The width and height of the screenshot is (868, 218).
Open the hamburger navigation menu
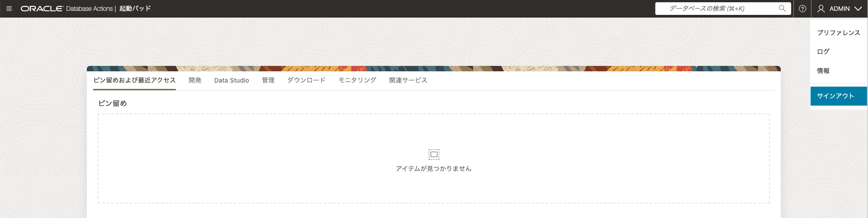click(x=9, y=9)
